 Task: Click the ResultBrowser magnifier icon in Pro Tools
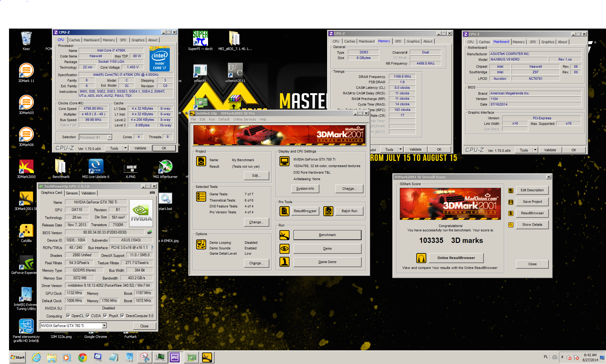(284, 211)
